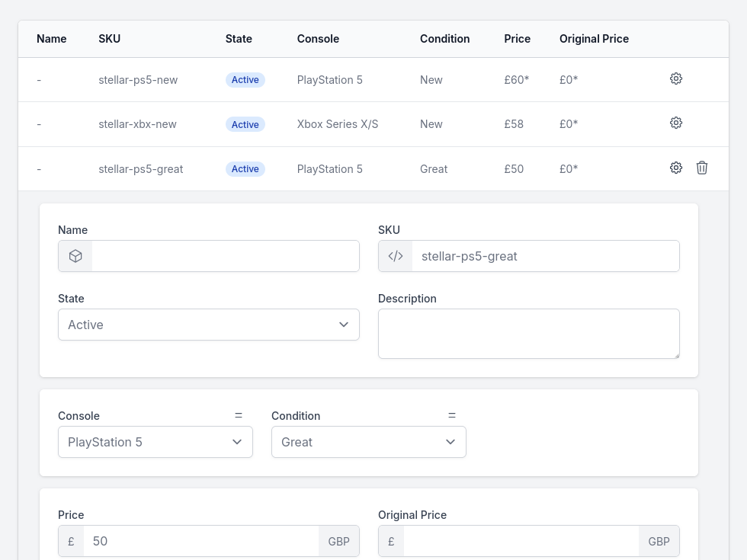Delete stellar-ps5-great variant with trash icon
Viewport: 747px width, 560px height.
coord(702,168)
